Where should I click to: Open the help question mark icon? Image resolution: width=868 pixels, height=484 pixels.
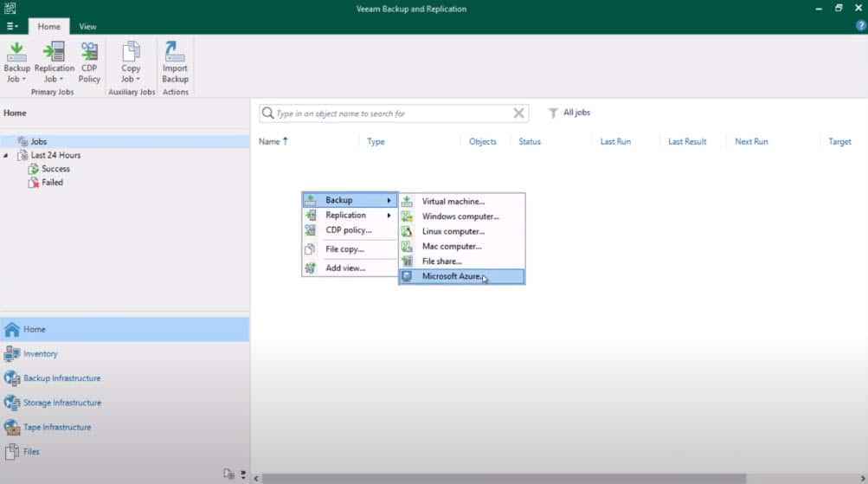coord(861,25)
